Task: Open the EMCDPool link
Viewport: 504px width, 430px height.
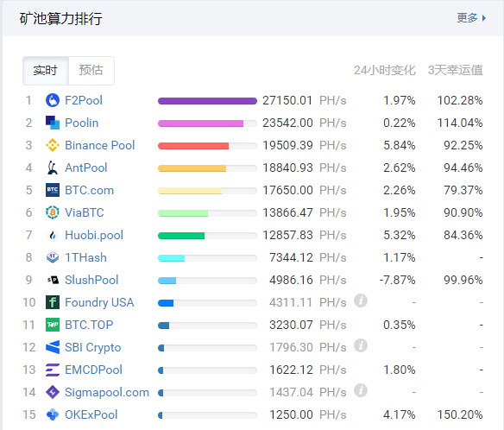Action: [93, 370]
